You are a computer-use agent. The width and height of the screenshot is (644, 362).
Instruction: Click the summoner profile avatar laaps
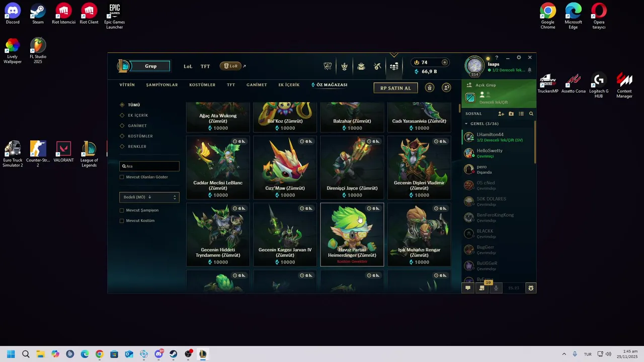[x=474, y=66]
